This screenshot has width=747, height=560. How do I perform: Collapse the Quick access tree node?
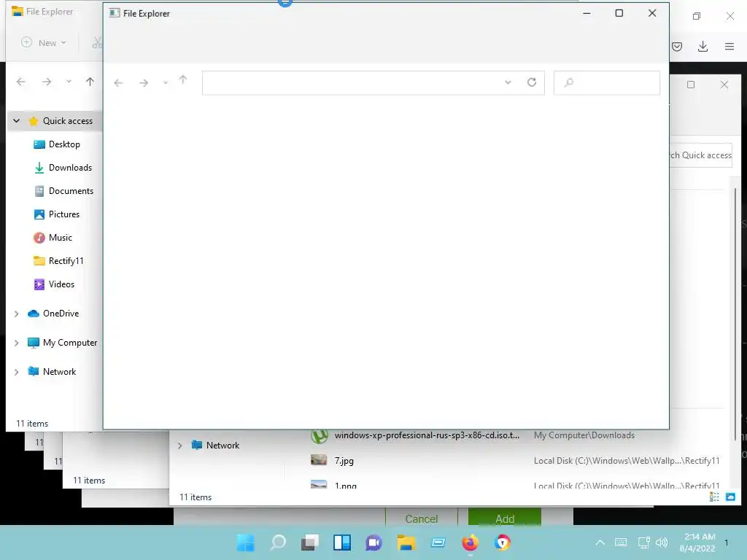click(x=17, y=121)
